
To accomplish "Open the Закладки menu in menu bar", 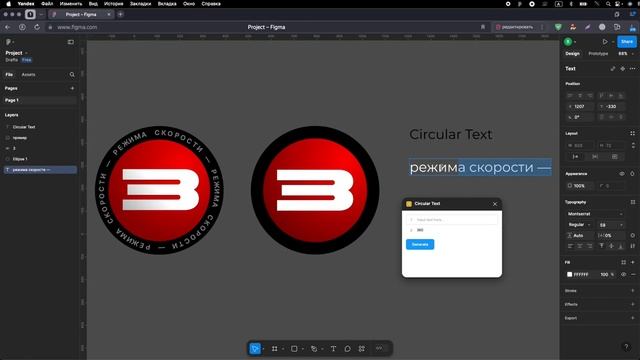I will (140, 4).
